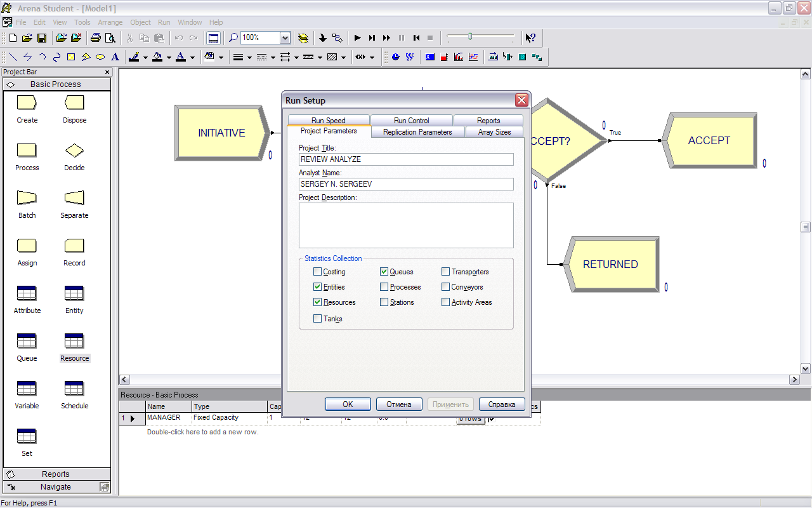Switch to the Replication Parameters tab

pyautogui.click(x=417, y=132)
